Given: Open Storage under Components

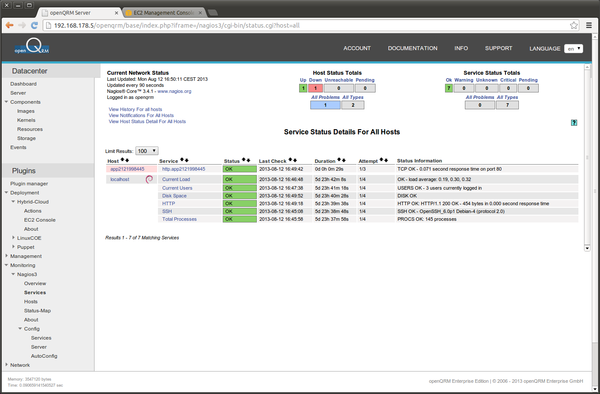Looking at the screenshot, I should tap(26, 138).
